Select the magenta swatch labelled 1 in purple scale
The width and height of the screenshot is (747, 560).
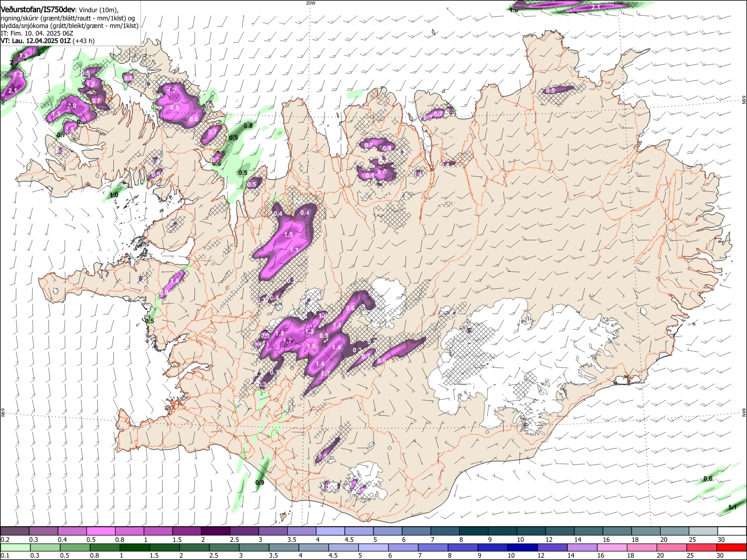[158, 531]
